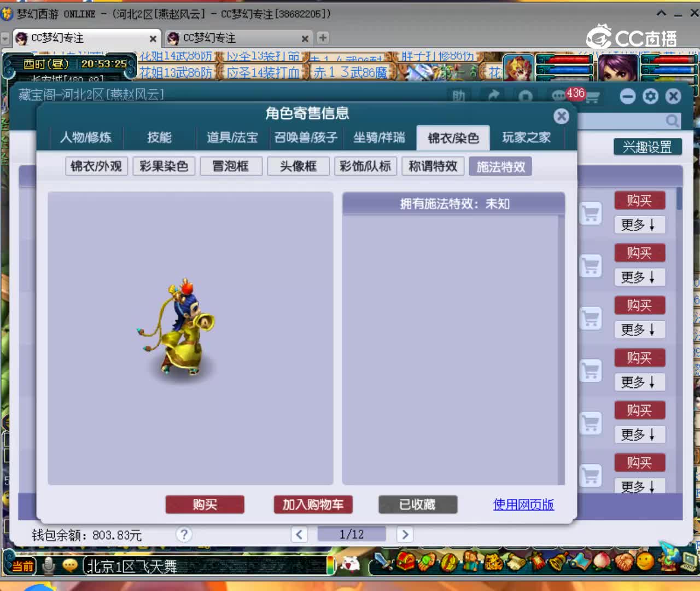Viewport: 700px width, 591px height.
Task: Expand the sixth 更多 dropdown in the list
Action: (x=639, y=486)
